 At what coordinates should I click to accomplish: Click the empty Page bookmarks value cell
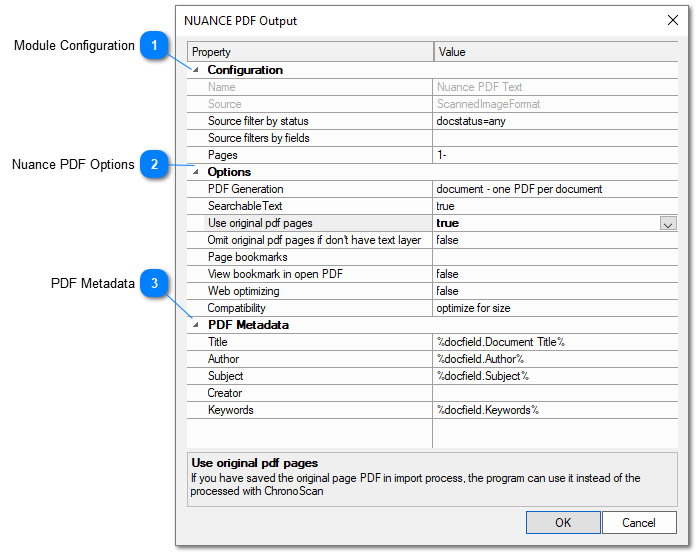point(555,257)
